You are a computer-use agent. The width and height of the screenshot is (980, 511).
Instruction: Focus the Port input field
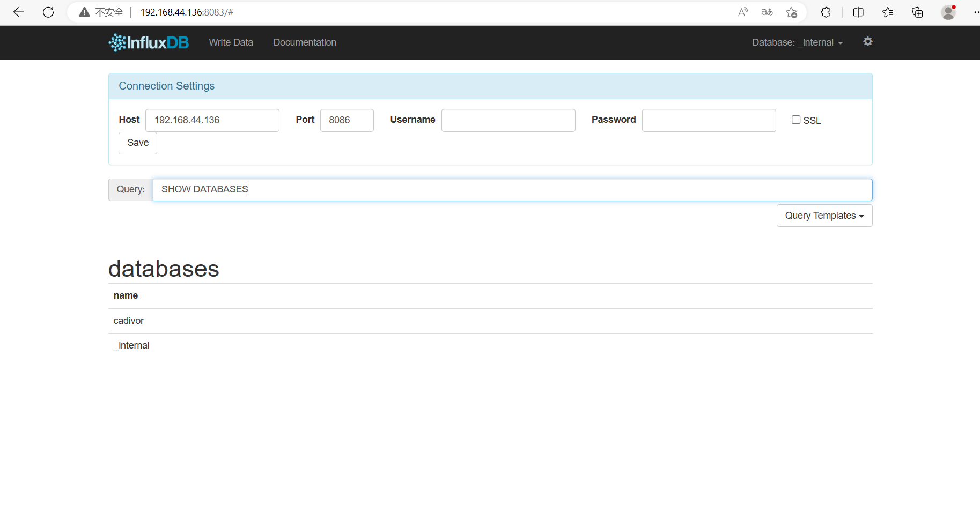point(347,120)
